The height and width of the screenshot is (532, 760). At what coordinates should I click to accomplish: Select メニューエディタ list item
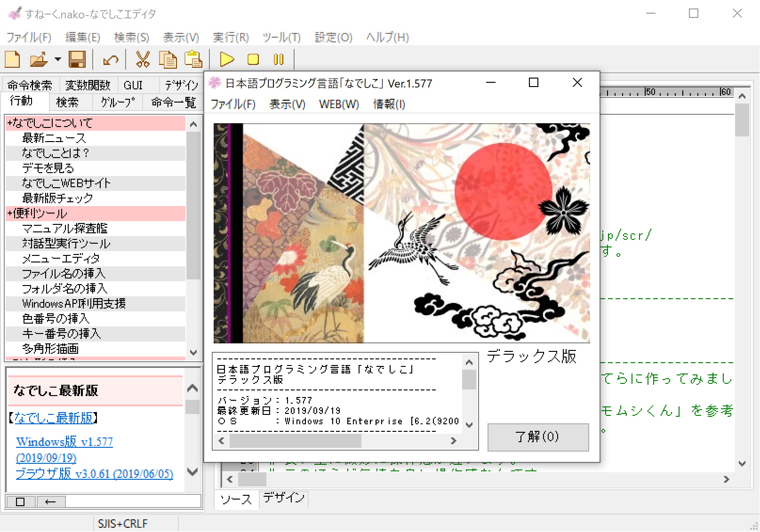click(x=96, y=258)
